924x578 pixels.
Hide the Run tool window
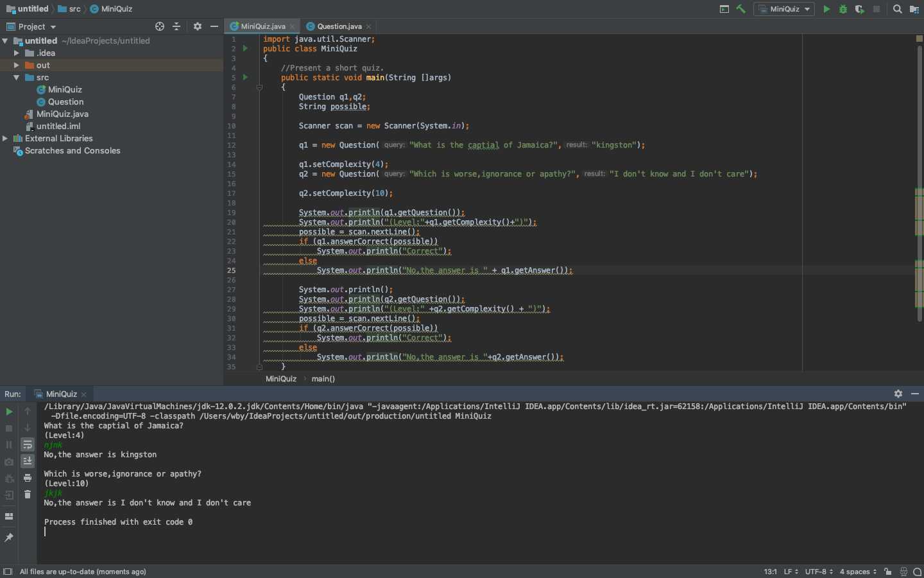tap(915, 394)
